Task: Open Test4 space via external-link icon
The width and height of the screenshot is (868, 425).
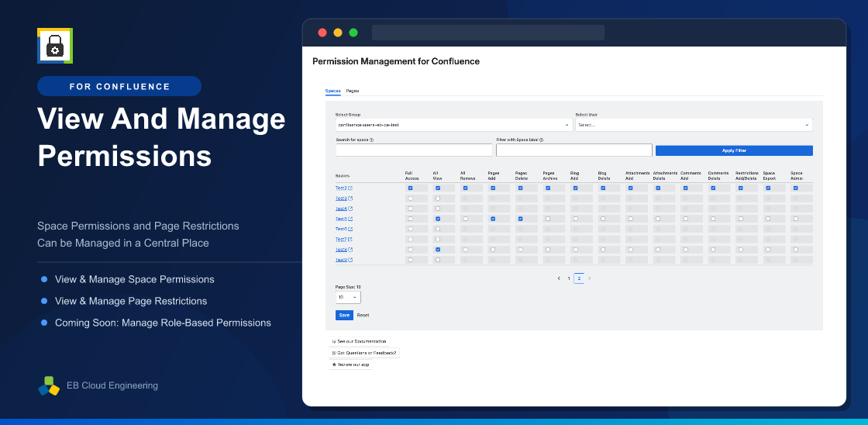Action: click(350, 209)
